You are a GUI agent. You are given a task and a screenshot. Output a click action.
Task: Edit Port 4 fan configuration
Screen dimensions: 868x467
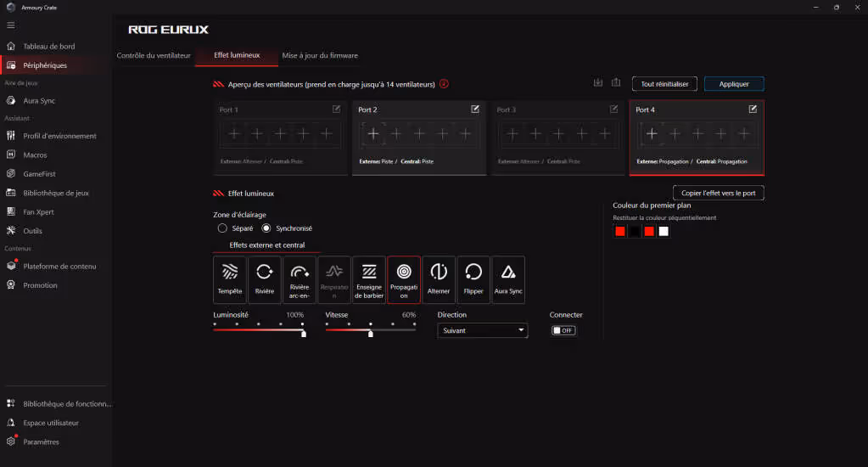coord(753,110)
